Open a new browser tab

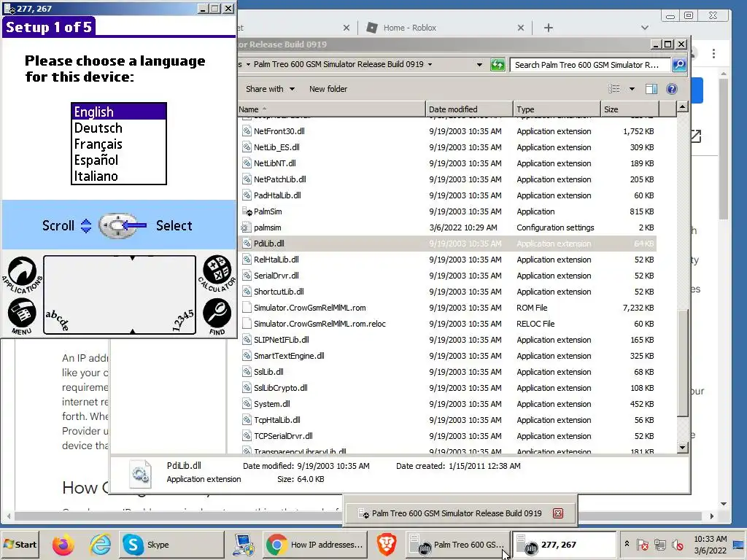(549, 28)
